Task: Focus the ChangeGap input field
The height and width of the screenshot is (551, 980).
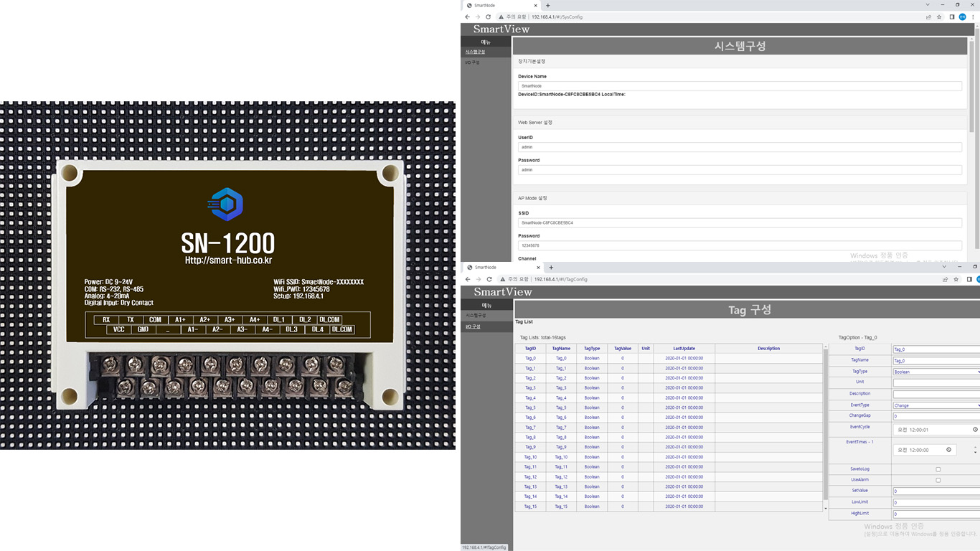Action: pos(936,416)
